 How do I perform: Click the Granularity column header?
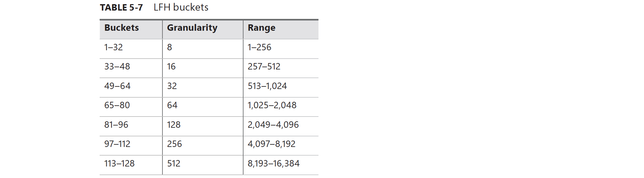pos(192,28)
